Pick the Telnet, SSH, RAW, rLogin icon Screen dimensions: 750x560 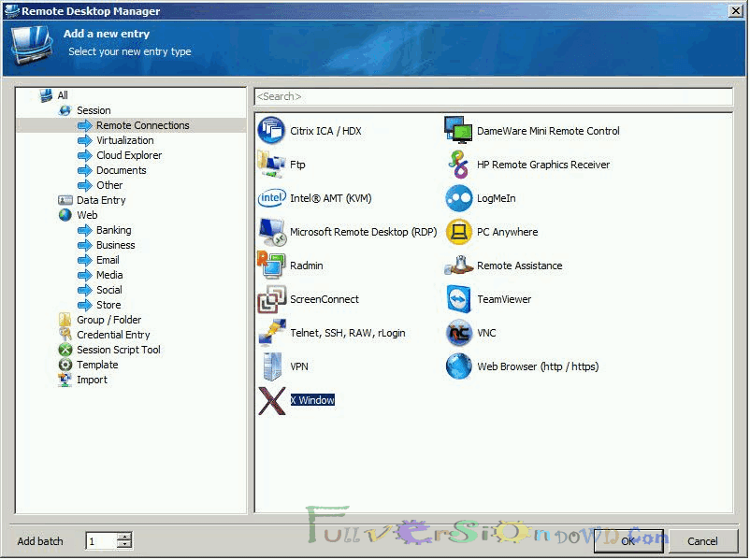pos(272,333)
